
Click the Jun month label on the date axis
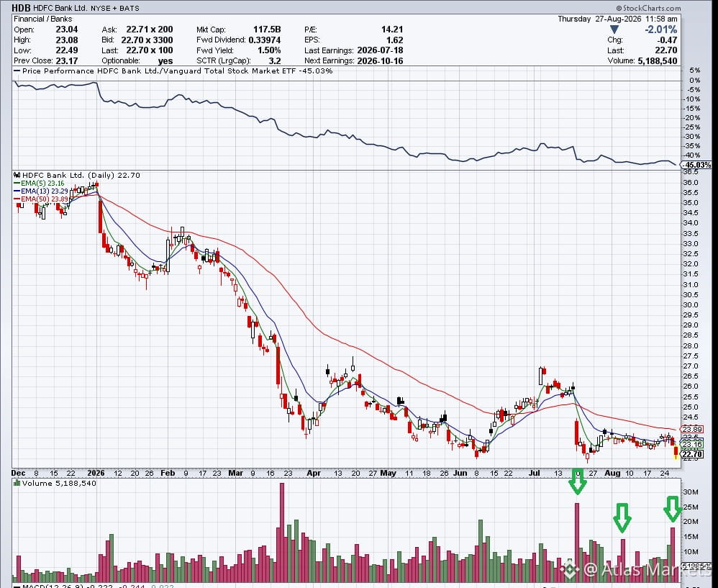(460, 473)
